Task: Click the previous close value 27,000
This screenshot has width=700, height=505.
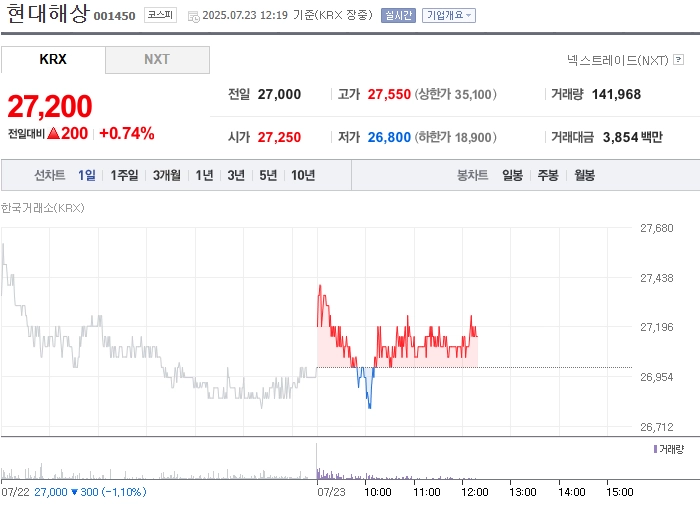Action: 279,94
